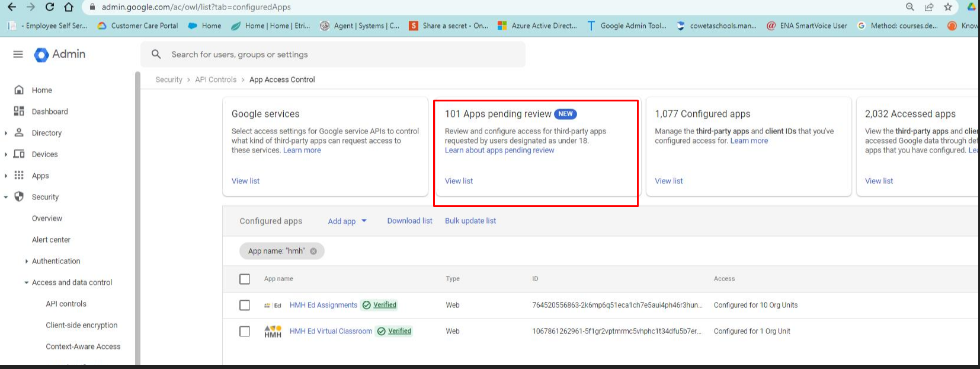Click the browser address bar URL
The image size is (980, 369).
pos(196,7)
